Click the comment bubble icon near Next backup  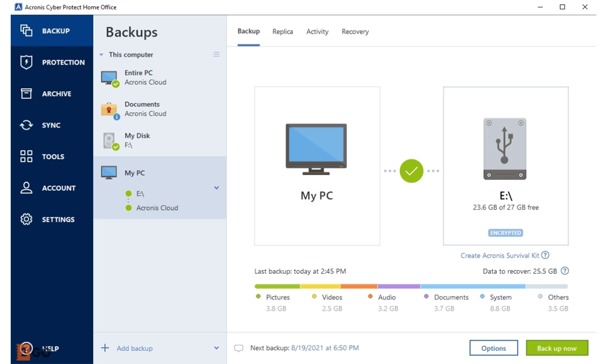[x=238, y=348]
